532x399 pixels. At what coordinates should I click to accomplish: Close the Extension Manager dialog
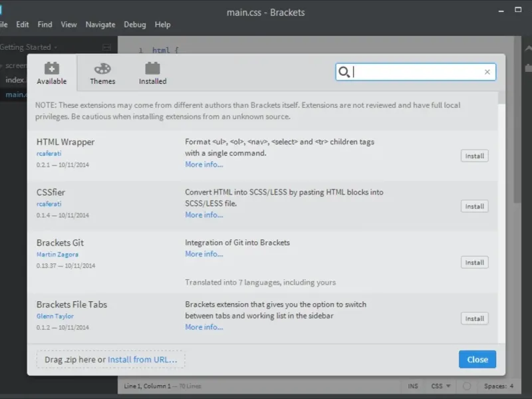point(477,359)
